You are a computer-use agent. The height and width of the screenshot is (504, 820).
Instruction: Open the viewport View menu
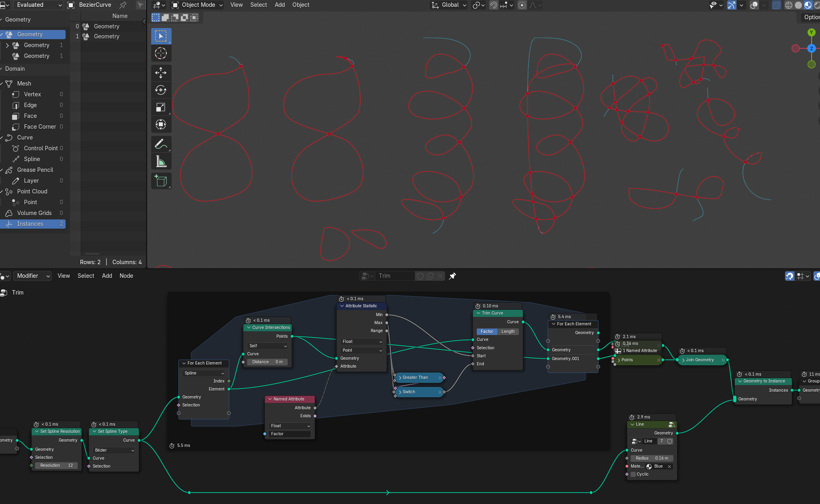pos(236,5)
